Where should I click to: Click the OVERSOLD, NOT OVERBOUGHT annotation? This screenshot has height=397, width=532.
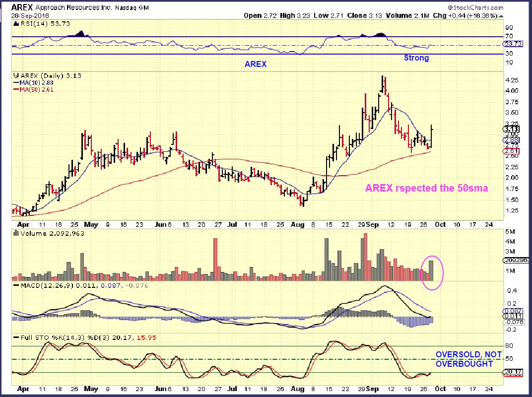point(468,359)
